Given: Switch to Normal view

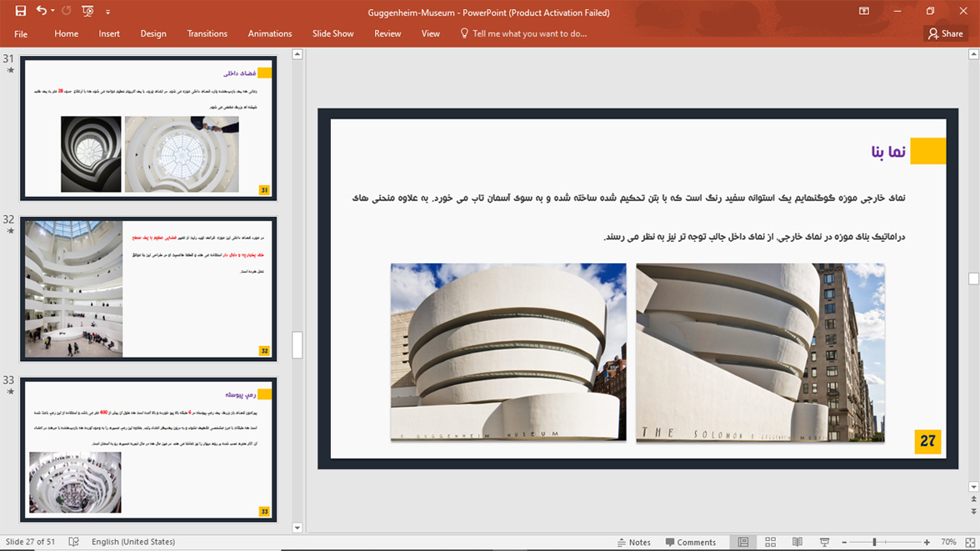Looking at the screenshot, I should (x=743, y=542).
